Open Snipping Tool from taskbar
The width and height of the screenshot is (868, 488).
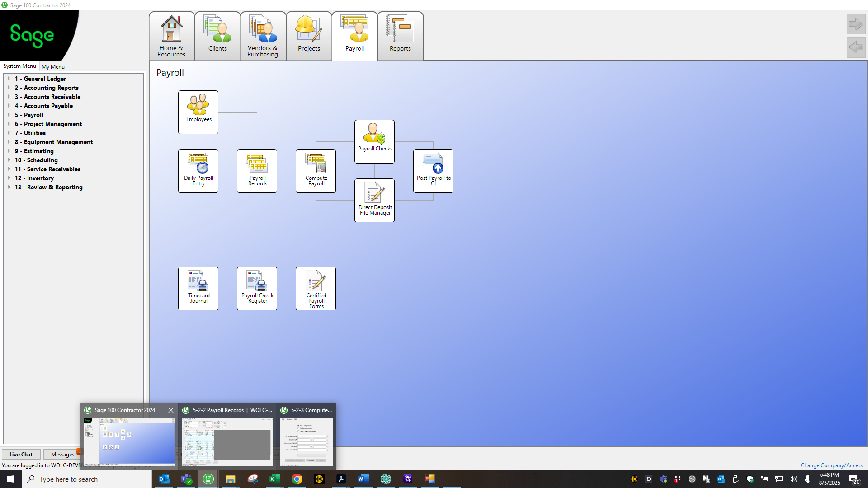[x=253, y=479]
